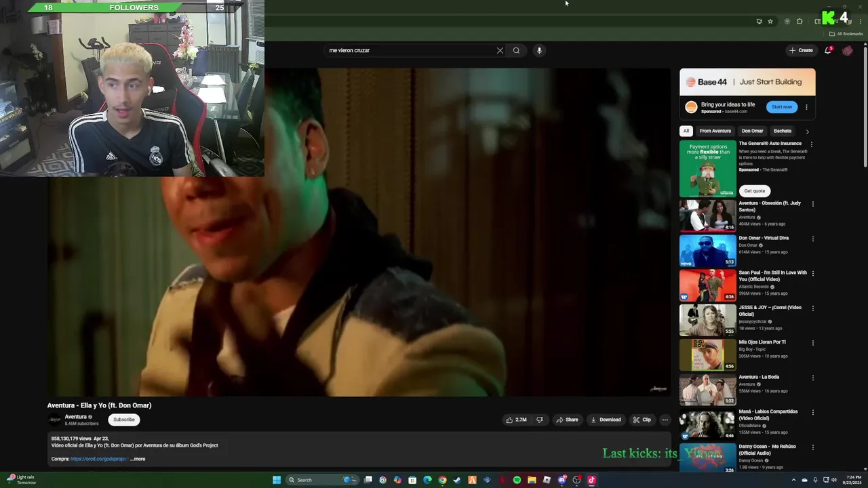Select the Don Omar chip
This screenshot has height=488, width=868.
point(752,131)
